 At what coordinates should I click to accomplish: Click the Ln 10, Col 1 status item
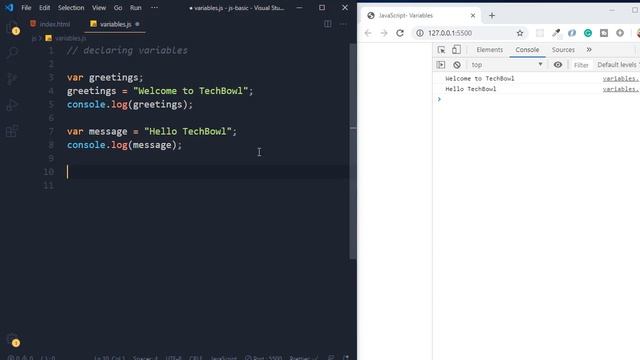tap(110, 358)
